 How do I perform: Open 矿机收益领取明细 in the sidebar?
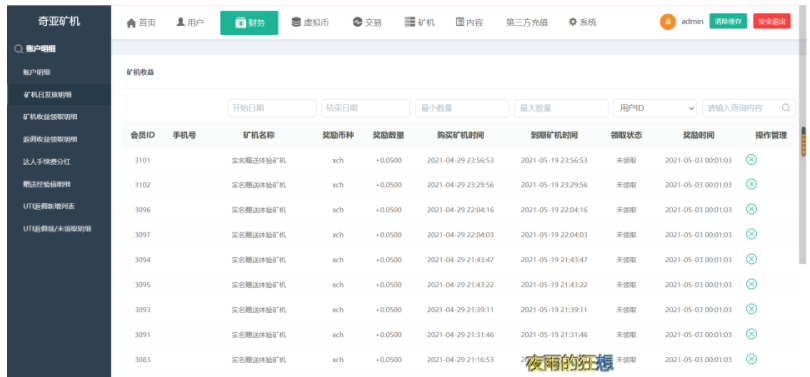(x=50, y=117)
